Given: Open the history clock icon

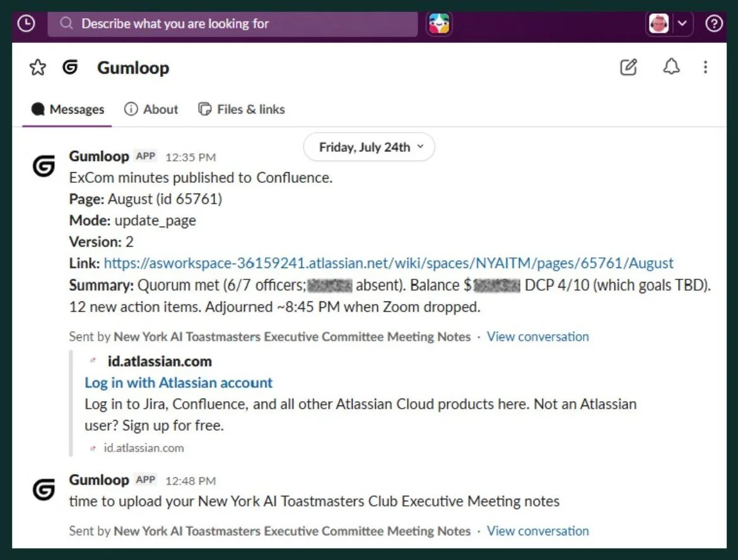Looking at the screenshot, I should 26,23.
